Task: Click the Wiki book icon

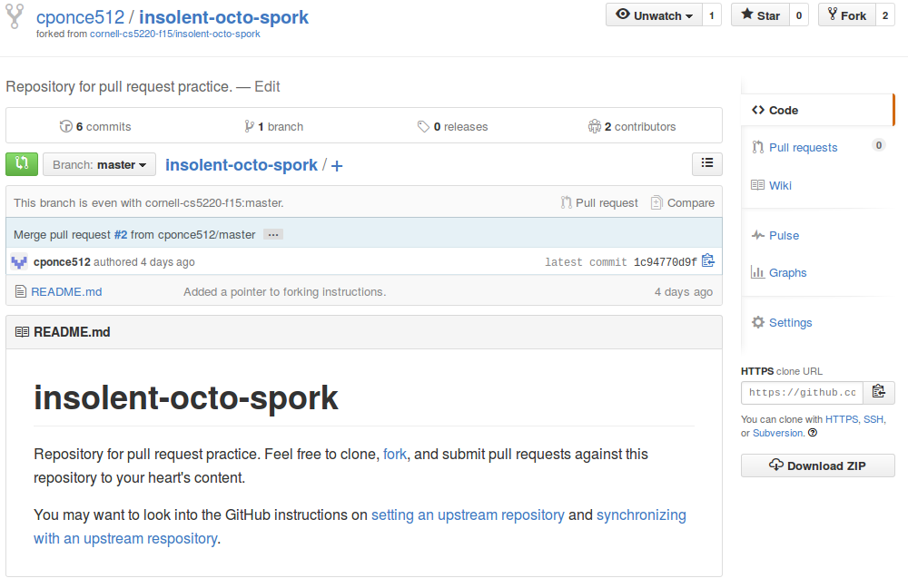Action: [x=757, y=185]
